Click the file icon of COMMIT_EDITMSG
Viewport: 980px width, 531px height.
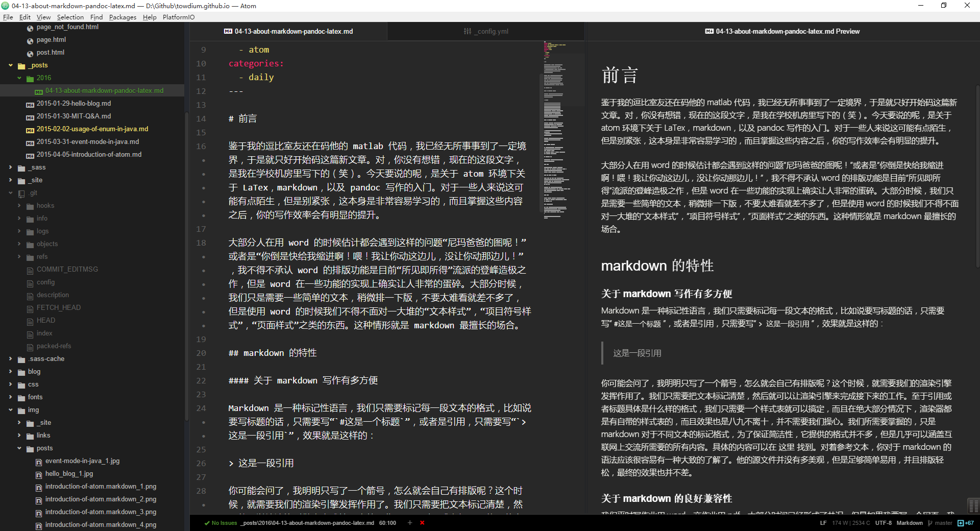click(x=30, y=271)
